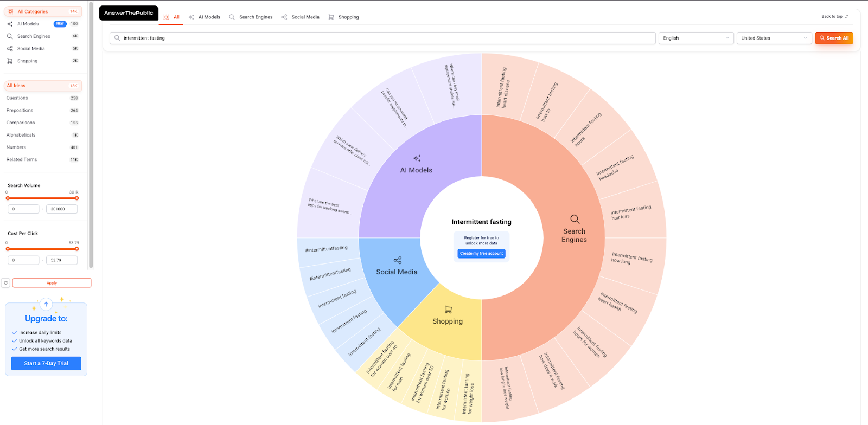Select Numbers filter in sidebar
This screenshot has width=868, height=425.
pyautogui.click(x=43, y=147)
